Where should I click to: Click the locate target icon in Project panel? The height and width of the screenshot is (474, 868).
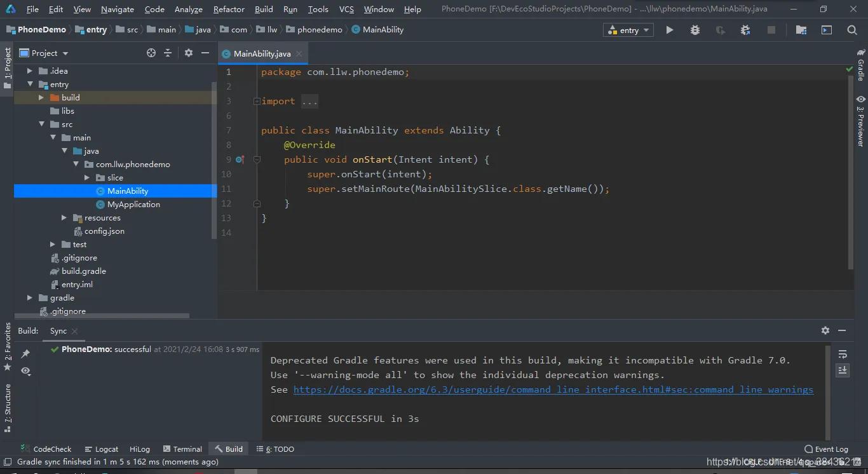pyautogui.click(x=151, y=53)
